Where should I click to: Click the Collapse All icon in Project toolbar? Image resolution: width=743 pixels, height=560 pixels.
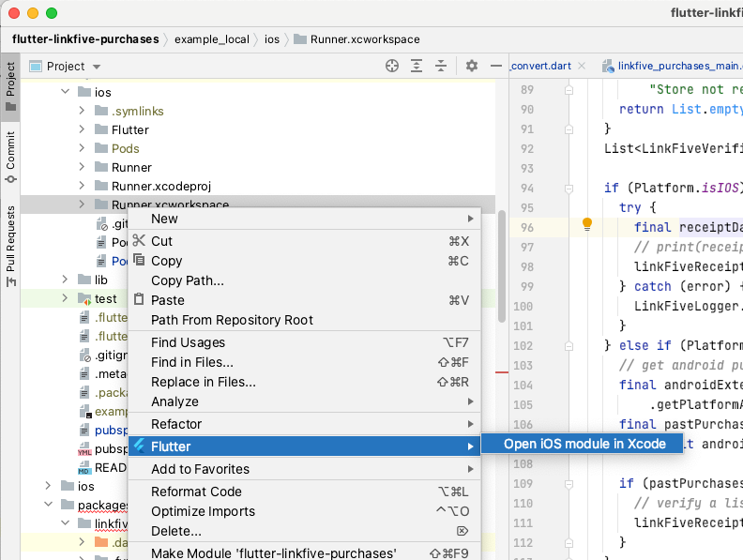tap(441, 66)
